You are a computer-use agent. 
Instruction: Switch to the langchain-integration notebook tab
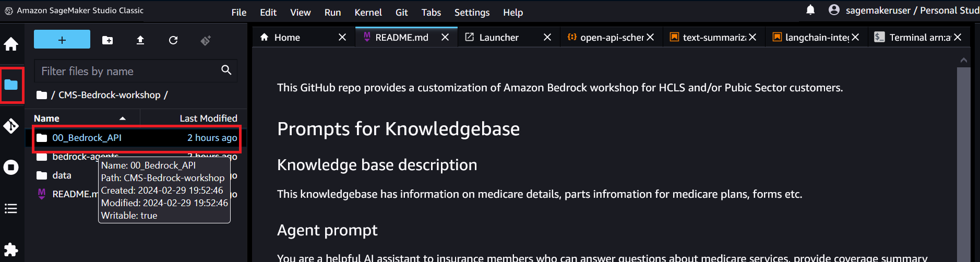click(817, 37)
